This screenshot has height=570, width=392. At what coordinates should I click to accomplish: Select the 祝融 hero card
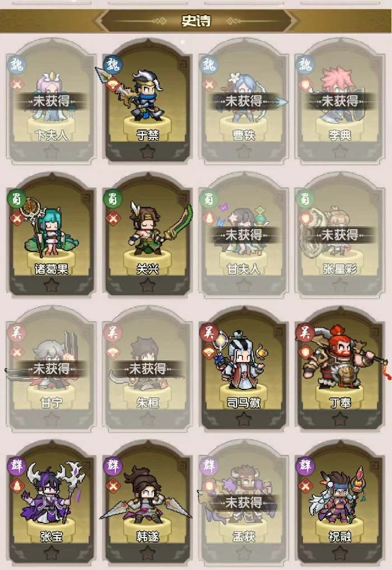click(x=340, y=501)
